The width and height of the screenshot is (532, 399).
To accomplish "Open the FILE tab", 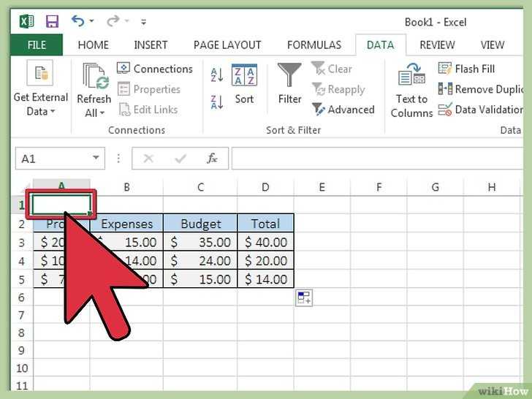I will point(37,45).
